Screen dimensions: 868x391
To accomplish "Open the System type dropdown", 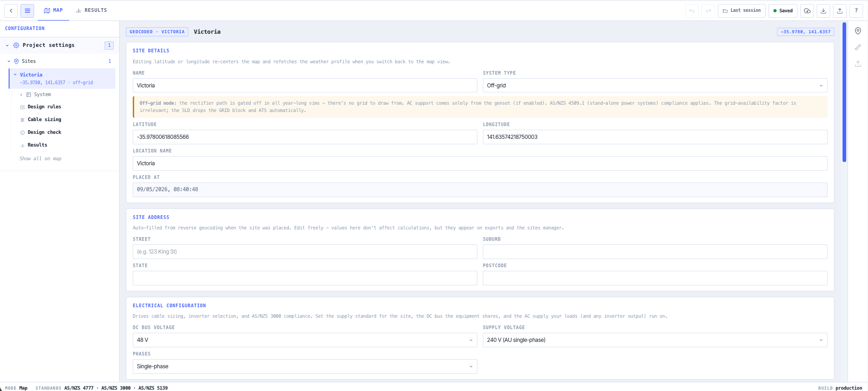I will click(655, 86).
